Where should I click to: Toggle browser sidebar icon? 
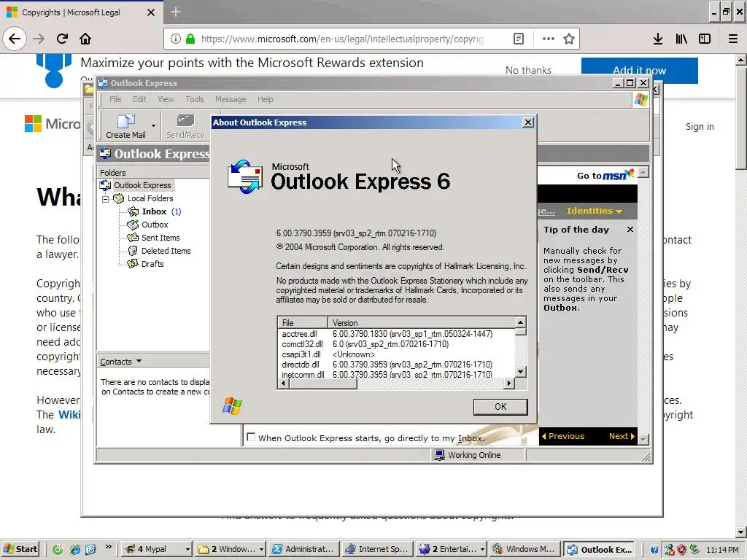[x=705, y=39]
